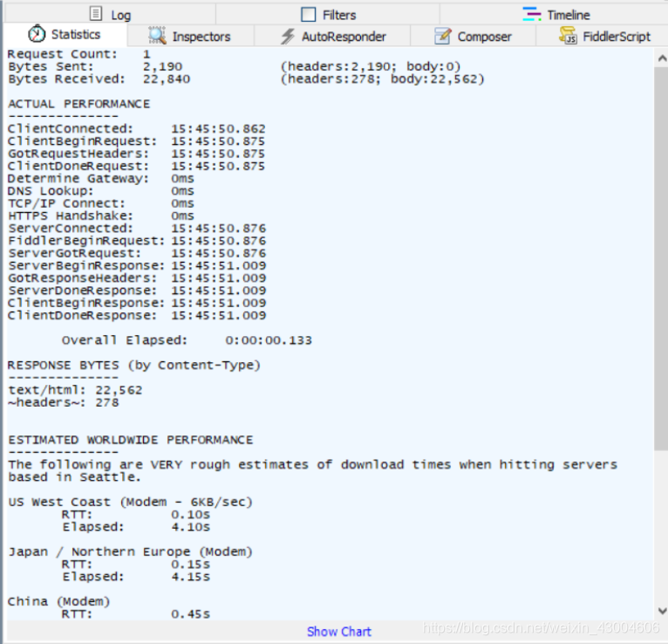The image size is (668, 644).
Task: Click the TCP/IP Connect 0ms line
Action: pos(101,203)
